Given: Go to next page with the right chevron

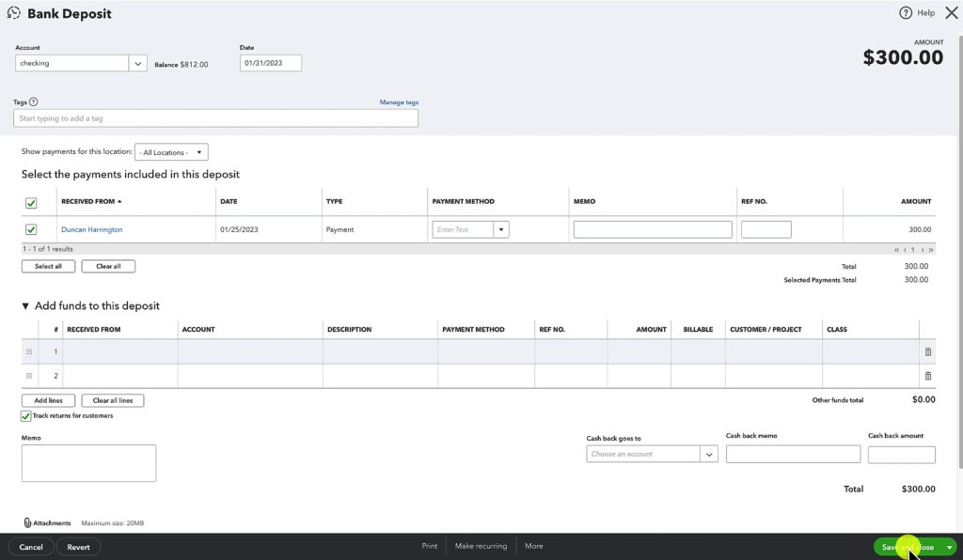Looking at the screenshot, I should 923,250.
